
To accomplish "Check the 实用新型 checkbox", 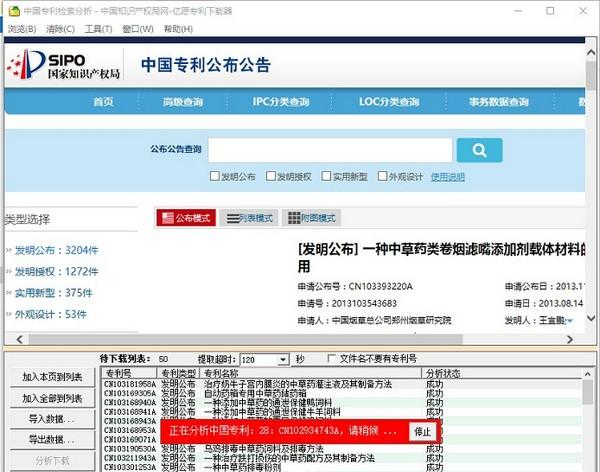I will tap(326, 176).
